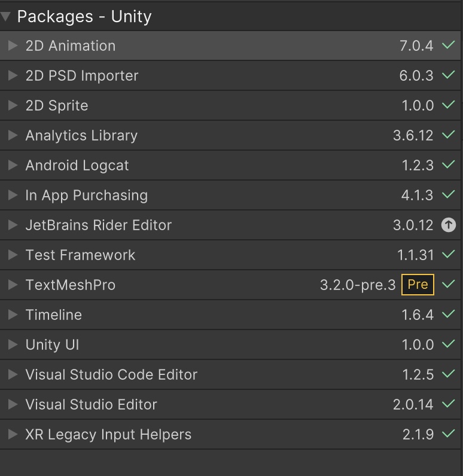Click the installed checkmark for TextMeshPro
This screenshot has width=463, height=476.
(449, 284)
